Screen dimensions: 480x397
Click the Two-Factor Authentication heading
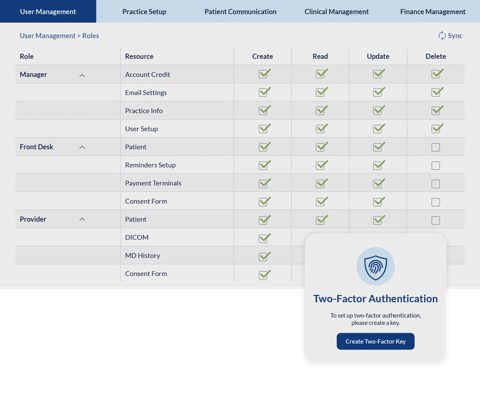coord(375,299)
